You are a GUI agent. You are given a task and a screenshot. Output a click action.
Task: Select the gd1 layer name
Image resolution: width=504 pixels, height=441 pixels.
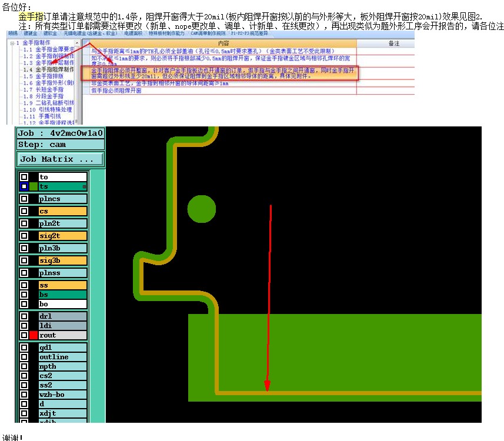click(x=63, y=348)
